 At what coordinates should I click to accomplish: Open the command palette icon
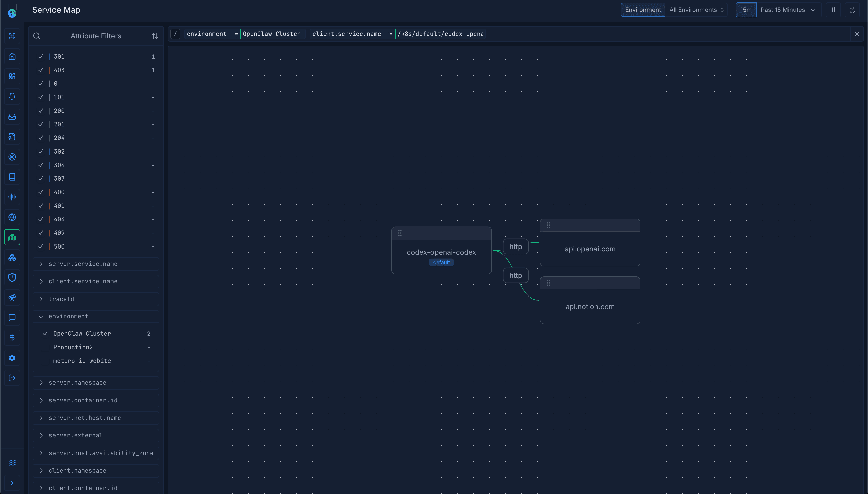pos(12,36)
